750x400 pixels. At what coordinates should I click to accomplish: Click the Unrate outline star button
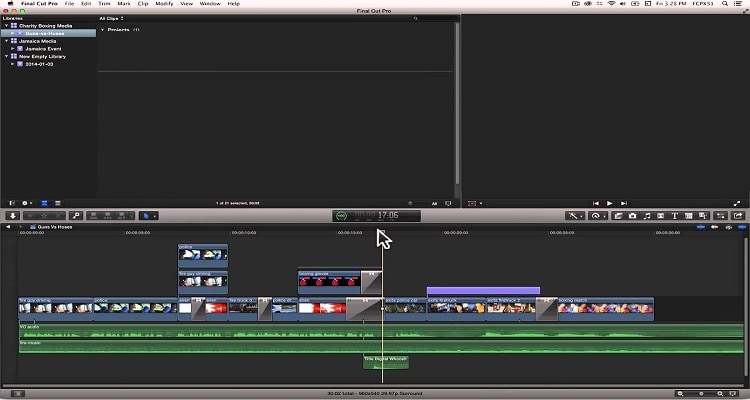coord(44,216)
